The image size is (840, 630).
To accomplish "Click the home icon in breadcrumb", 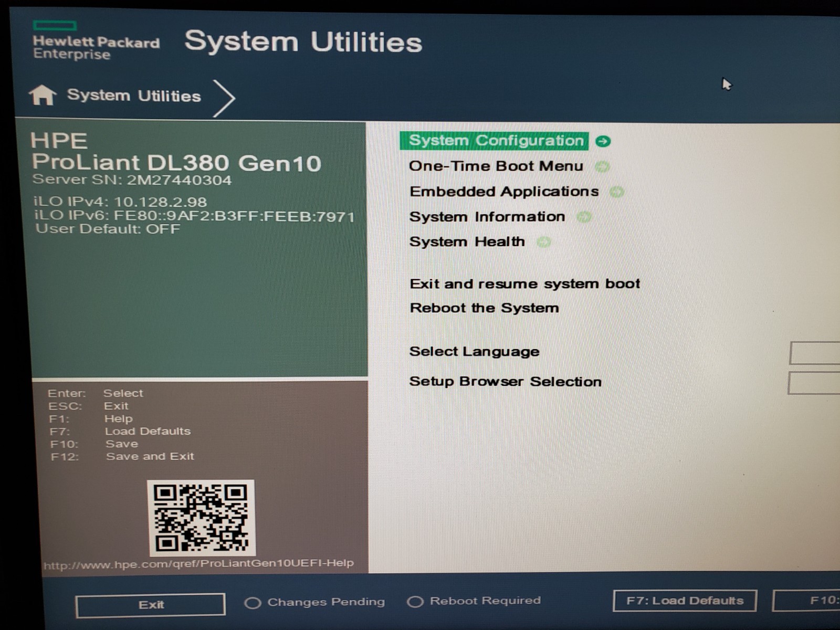I will click(43, 96).
